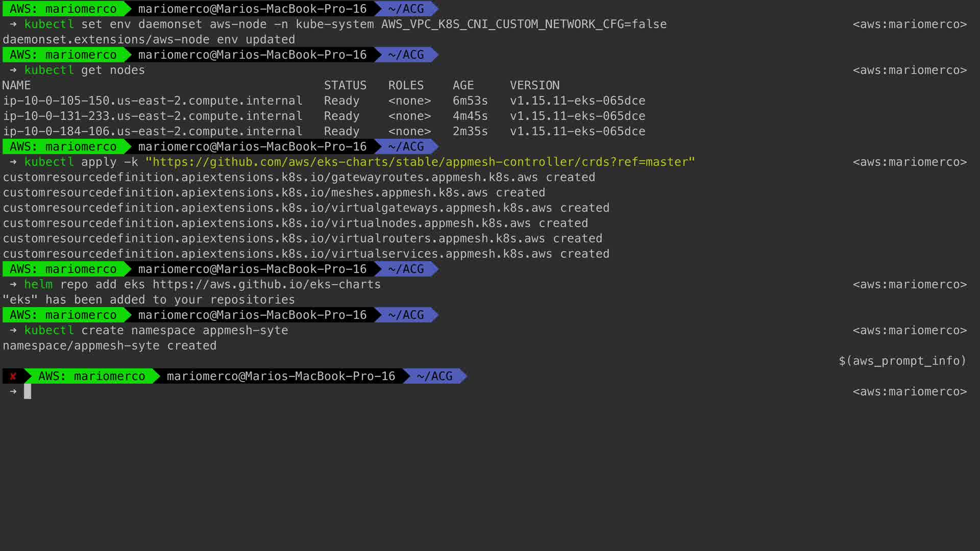This screenshot has height=551, width=980.
Task: Click the namespace/appmesh-syte created output
Action: pyautogui.click(x=110, y=345)
